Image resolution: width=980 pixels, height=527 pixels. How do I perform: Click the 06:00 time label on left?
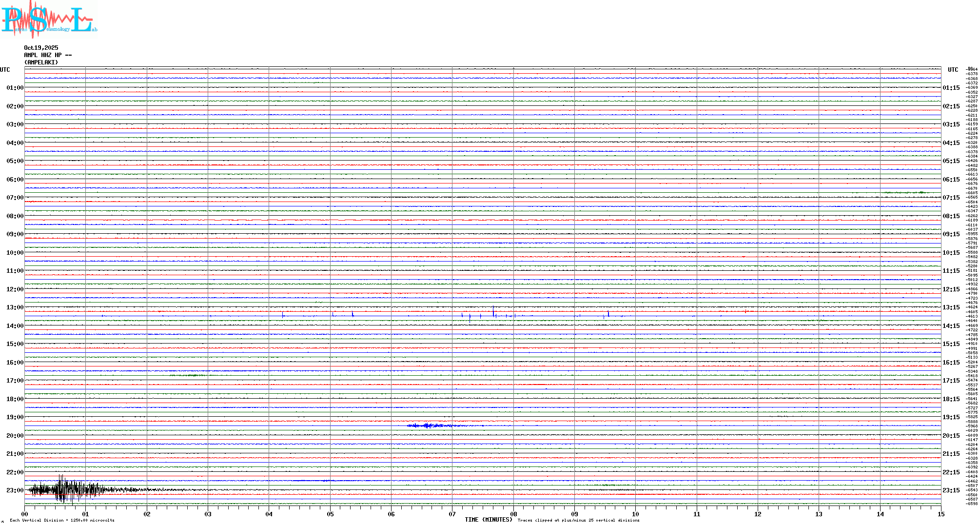tap(15, 180)
